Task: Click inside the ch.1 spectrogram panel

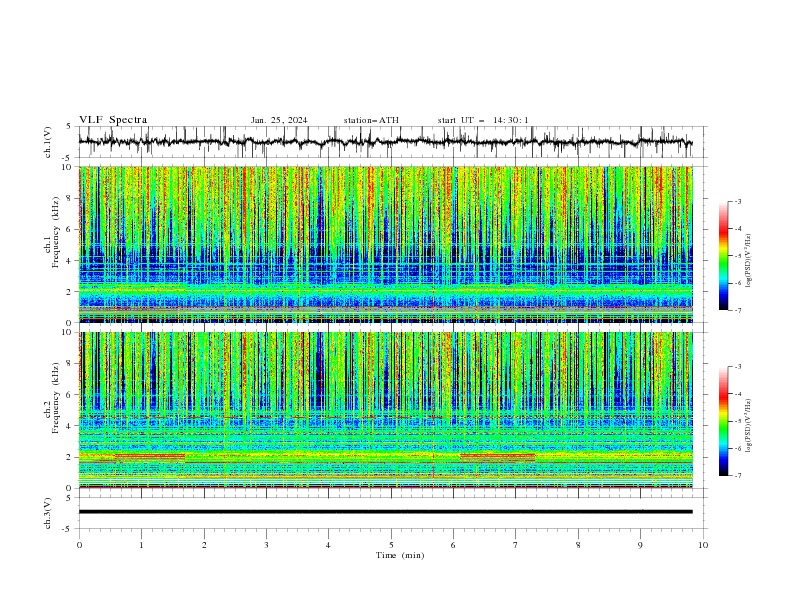Action: (x=385, y=244)
